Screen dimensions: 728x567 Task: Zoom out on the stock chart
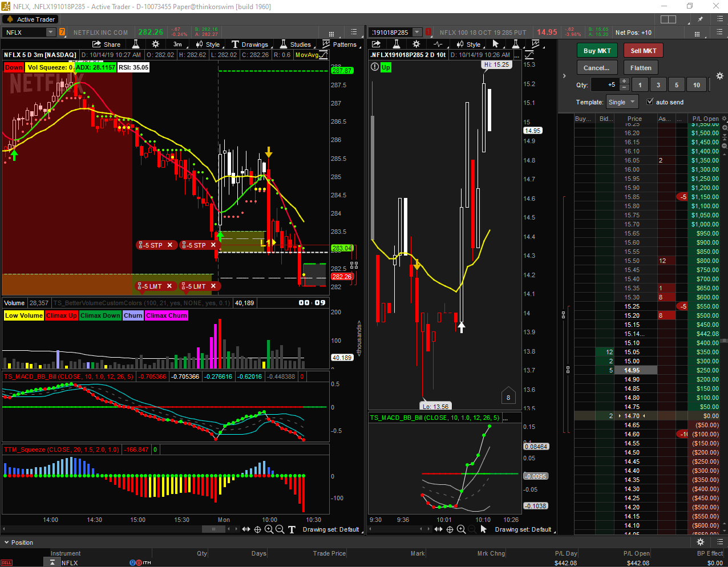click(x=280, y=529)
